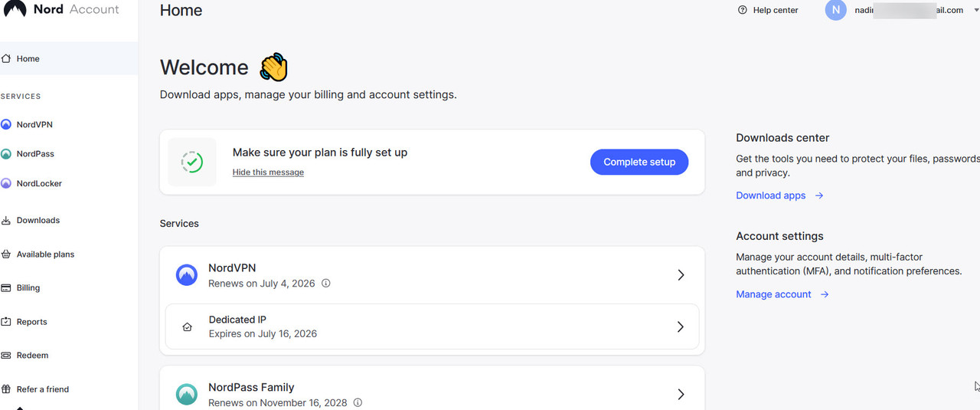Click the Hide this message link
This screenshot has height=410, width=980.
pyautogui.click(x=268, y=172)
